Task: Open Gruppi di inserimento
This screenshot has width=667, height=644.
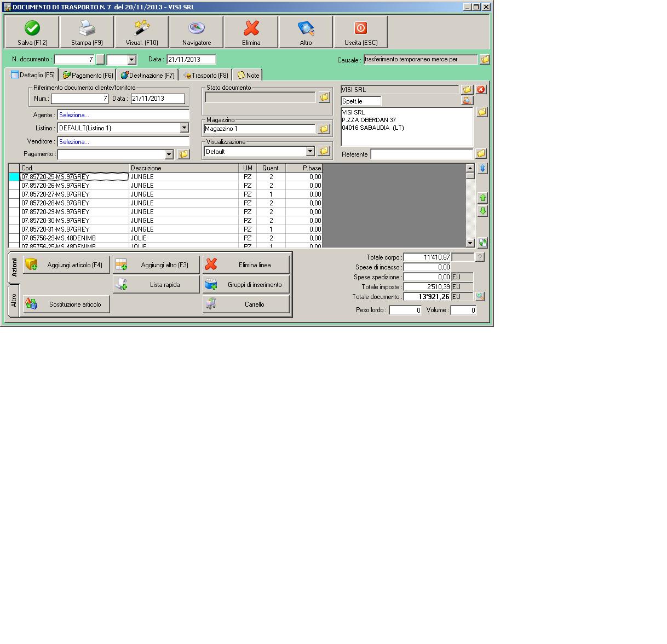Action: (x=246, y=285)
